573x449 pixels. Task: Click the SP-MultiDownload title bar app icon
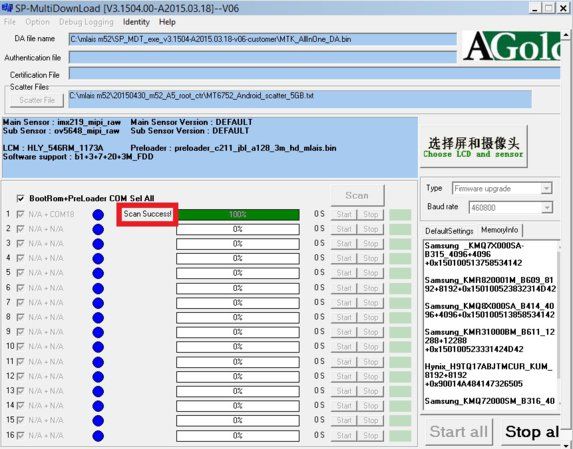(7, 8)
